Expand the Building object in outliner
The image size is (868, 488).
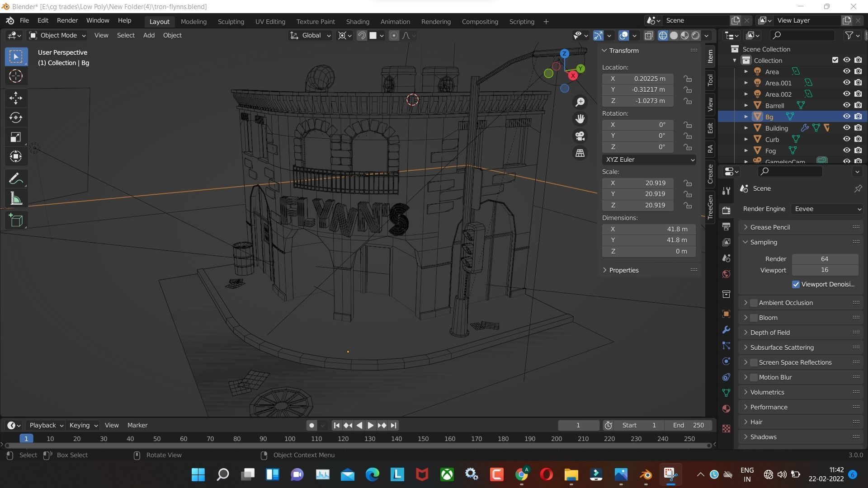pyautogui.click(x=746, y=128)
